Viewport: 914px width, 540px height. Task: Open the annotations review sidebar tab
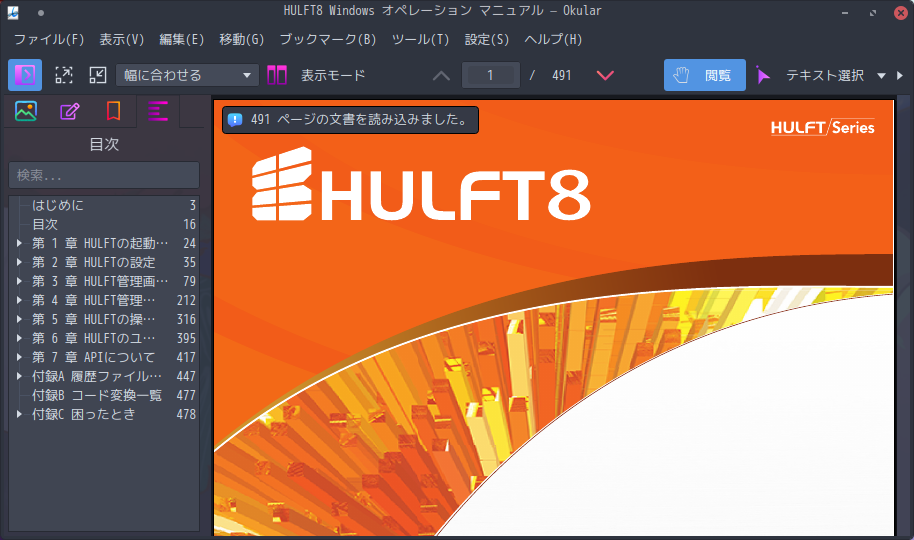pyautogui.click(x=69, y=111)
